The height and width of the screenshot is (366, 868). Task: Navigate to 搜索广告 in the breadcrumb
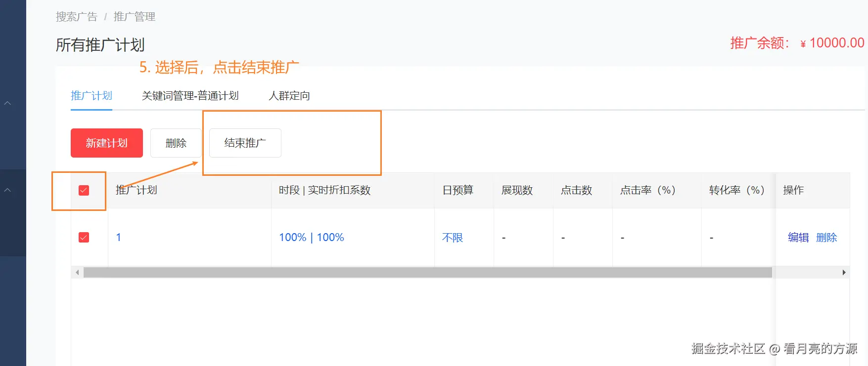(x=77, y=17)
